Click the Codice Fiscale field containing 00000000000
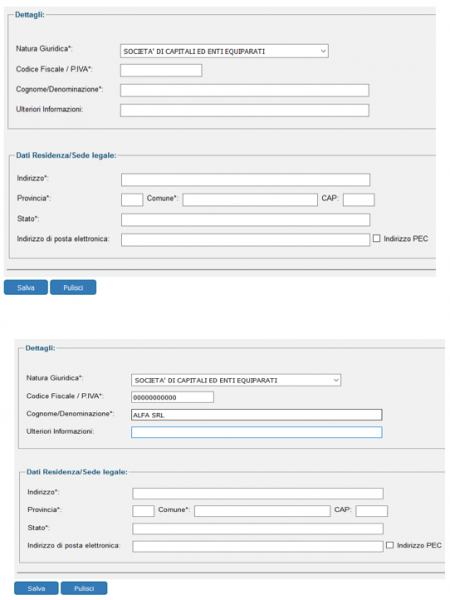This screenshot has height=600, width=450. 172,397
